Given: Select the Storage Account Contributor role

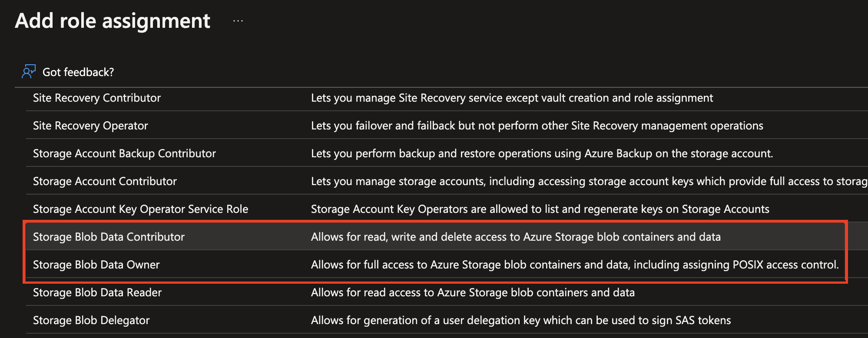Looking at the screenshot, I should [x=104, y=181].
